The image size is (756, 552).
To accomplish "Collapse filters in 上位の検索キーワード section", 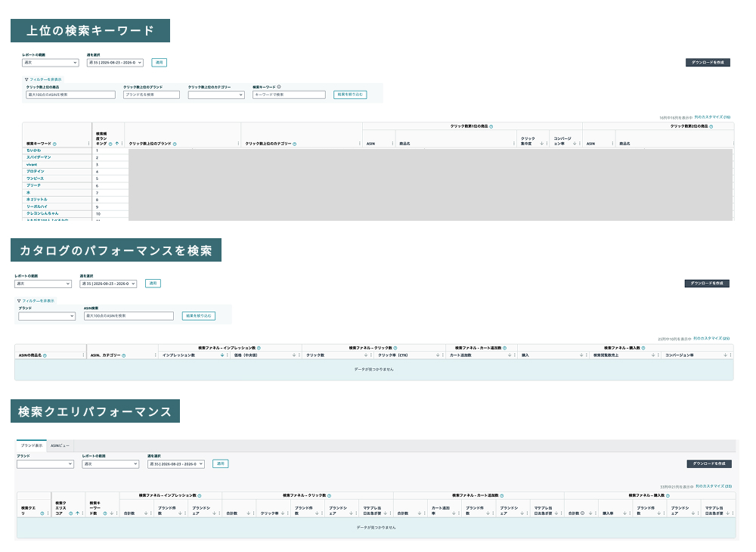I will click(43, 79).
